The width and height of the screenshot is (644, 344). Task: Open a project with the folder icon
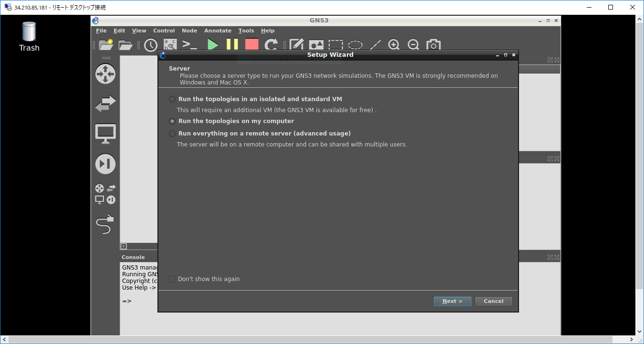click(x=125, y=45)
